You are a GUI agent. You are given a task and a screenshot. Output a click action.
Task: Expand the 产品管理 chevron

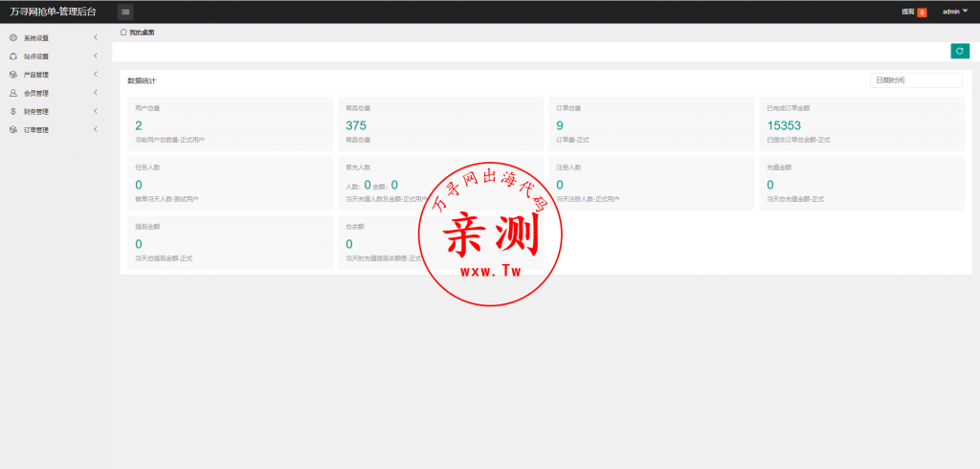96,75
